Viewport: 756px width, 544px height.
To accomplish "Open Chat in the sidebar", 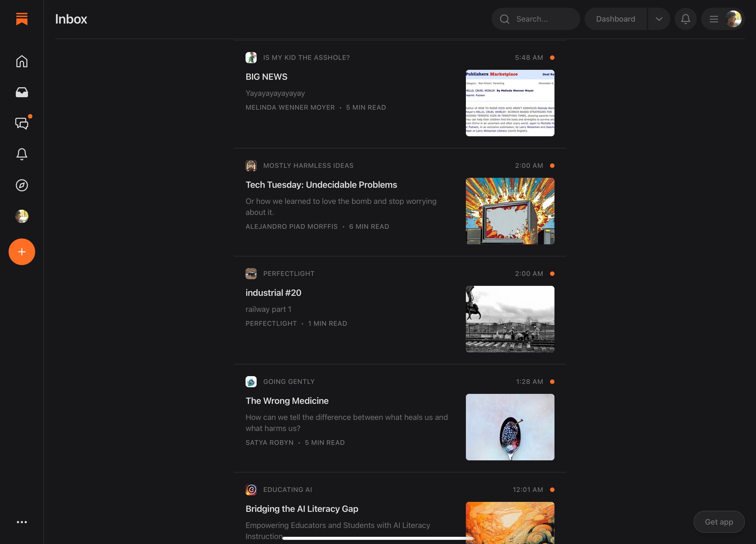I will pos(22,124).
